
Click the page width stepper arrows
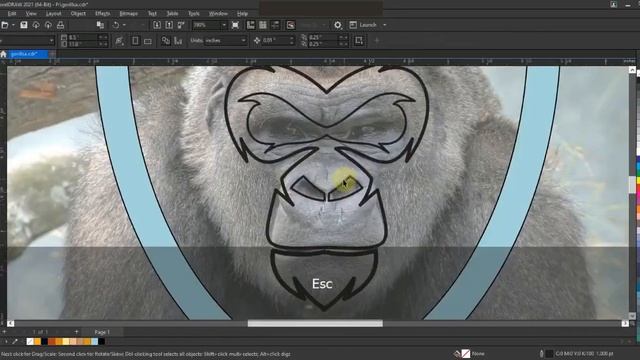pos(103,38)
